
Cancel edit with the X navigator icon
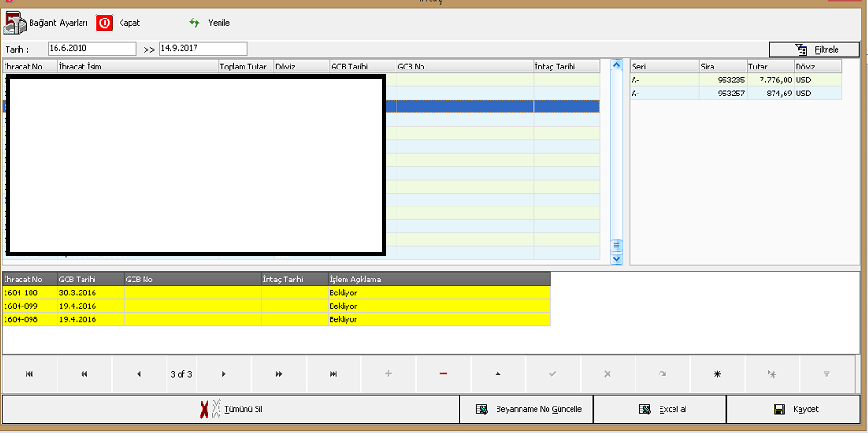pos(608,374)
